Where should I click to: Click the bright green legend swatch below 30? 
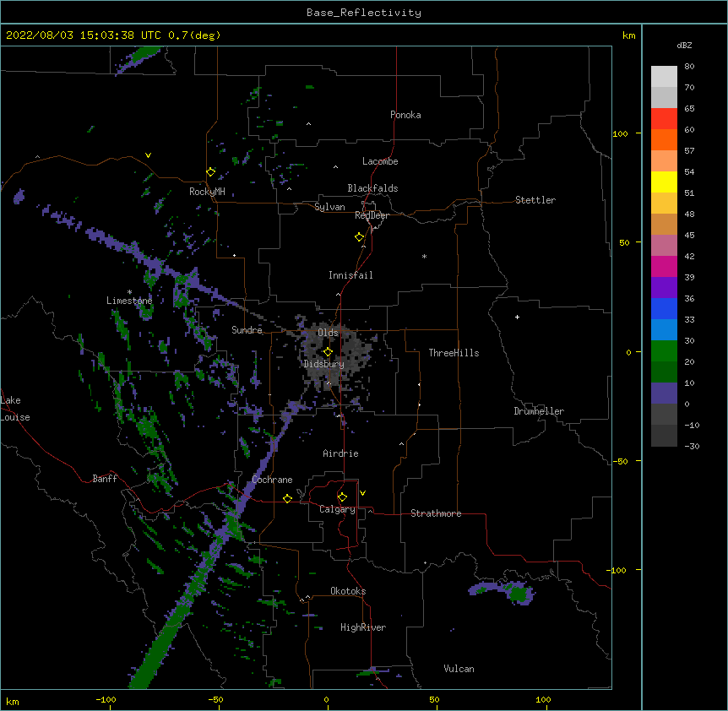(664, 351)
